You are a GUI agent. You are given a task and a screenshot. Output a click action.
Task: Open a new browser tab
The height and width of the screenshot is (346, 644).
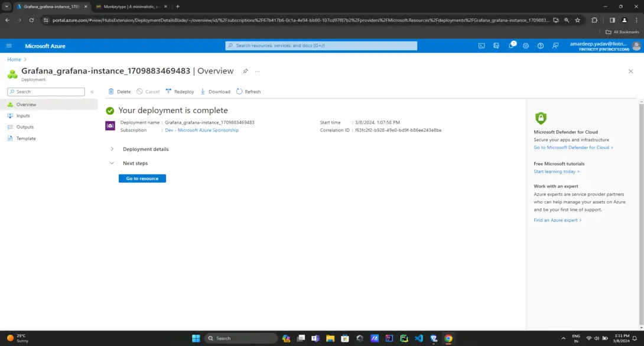point(178,7)
